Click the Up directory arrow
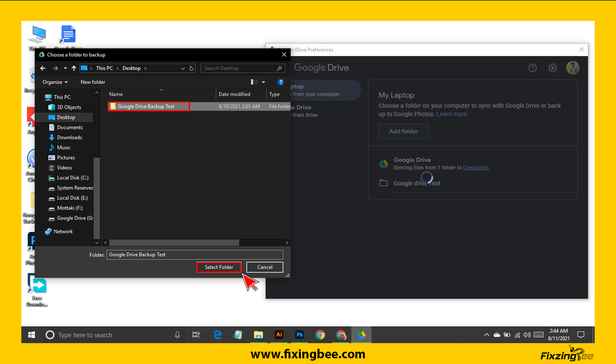616x364 pixels. 73,68
